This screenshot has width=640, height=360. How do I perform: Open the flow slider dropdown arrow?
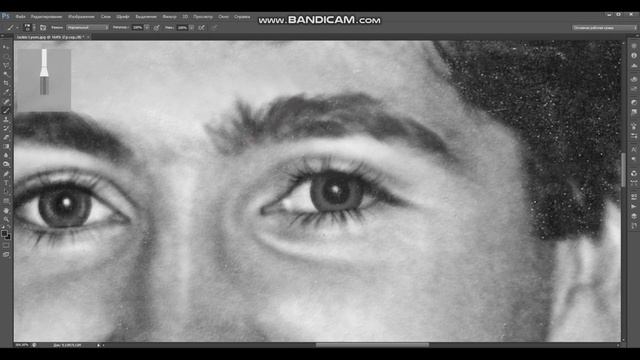tap(191, 28)
